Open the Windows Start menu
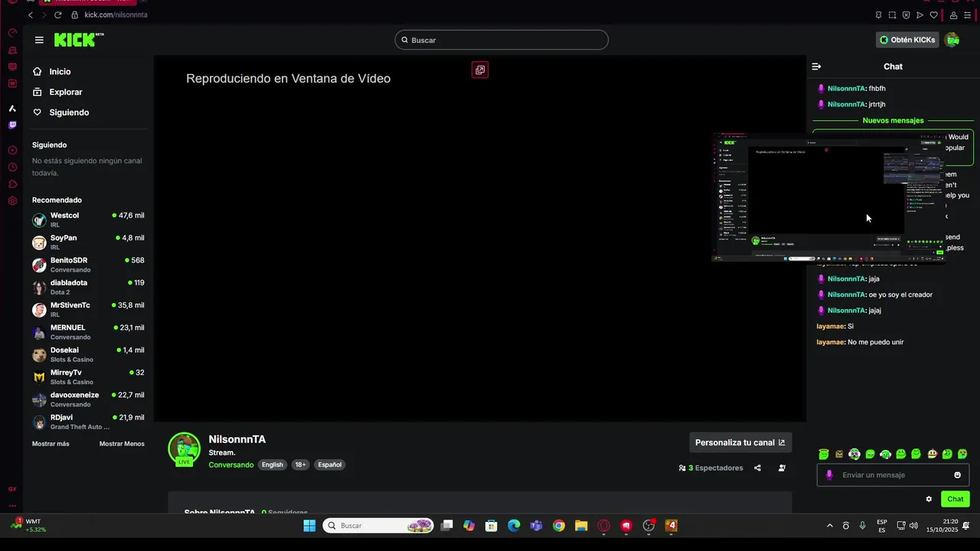 [309, 526]
